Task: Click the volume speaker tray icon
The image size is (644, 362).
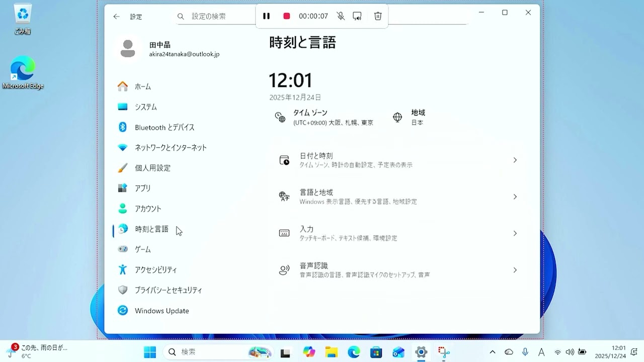Action: [570, 352]
